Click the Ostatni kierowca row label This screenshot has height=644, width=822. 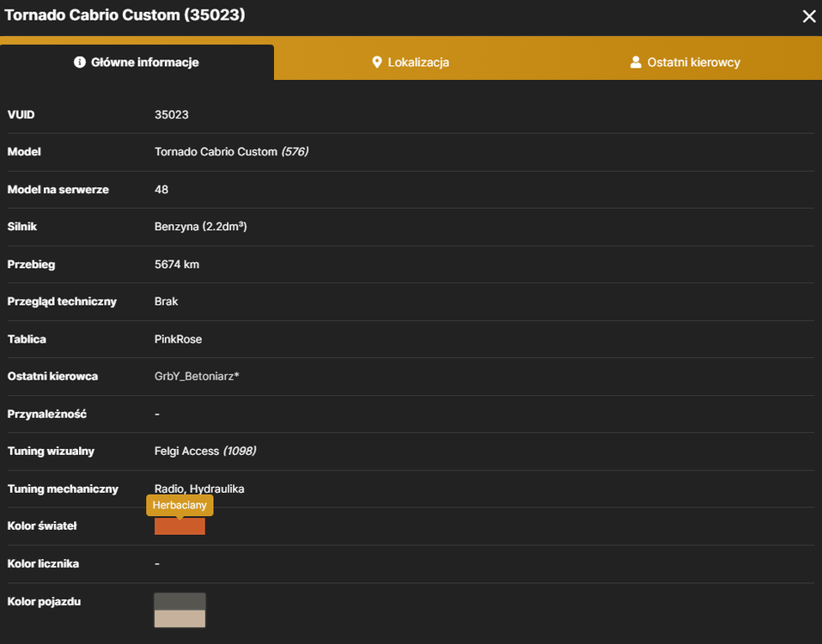click(52, 376)
